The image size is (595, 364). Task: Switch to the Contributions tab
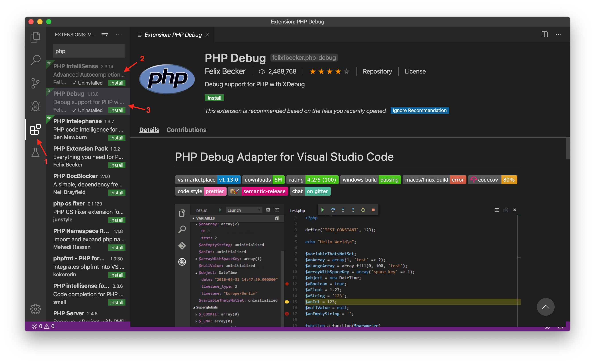[x=186, y=130]
